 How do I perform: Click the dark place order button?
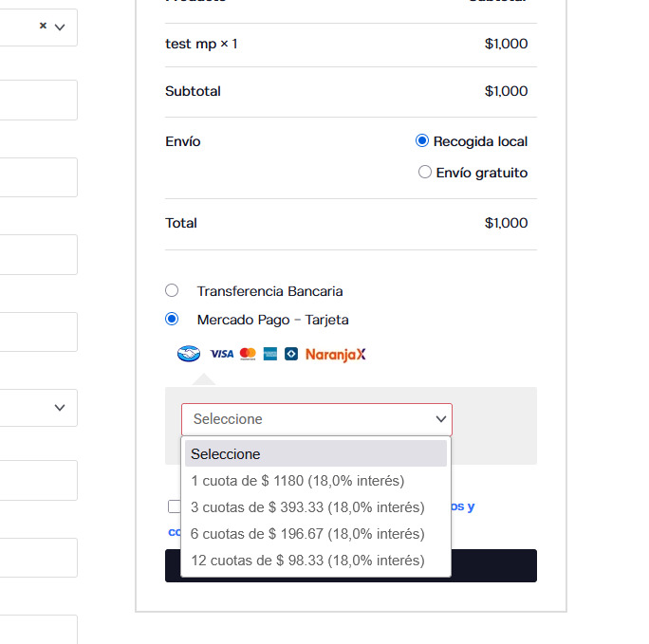[x=493, y=565]
